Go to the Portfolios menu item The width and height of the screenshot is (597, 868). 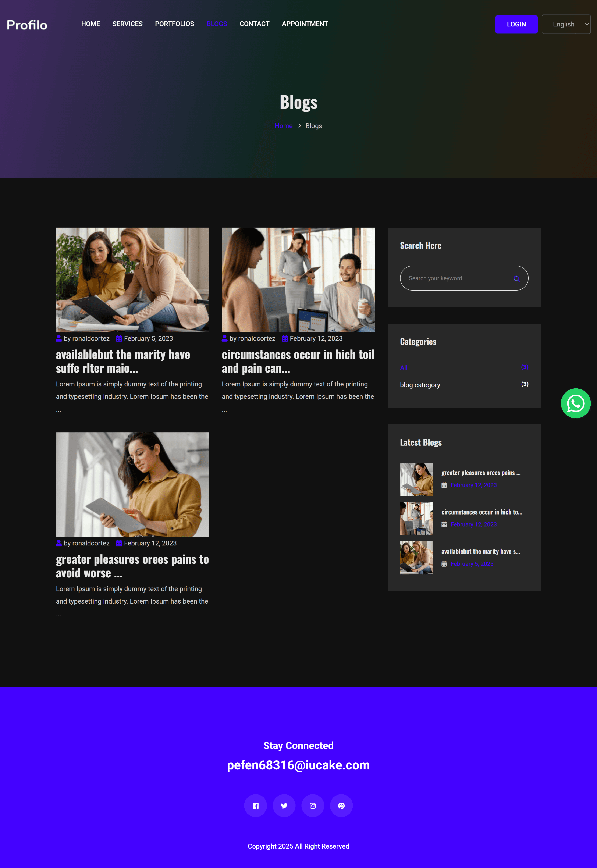[x=174, y=24]
